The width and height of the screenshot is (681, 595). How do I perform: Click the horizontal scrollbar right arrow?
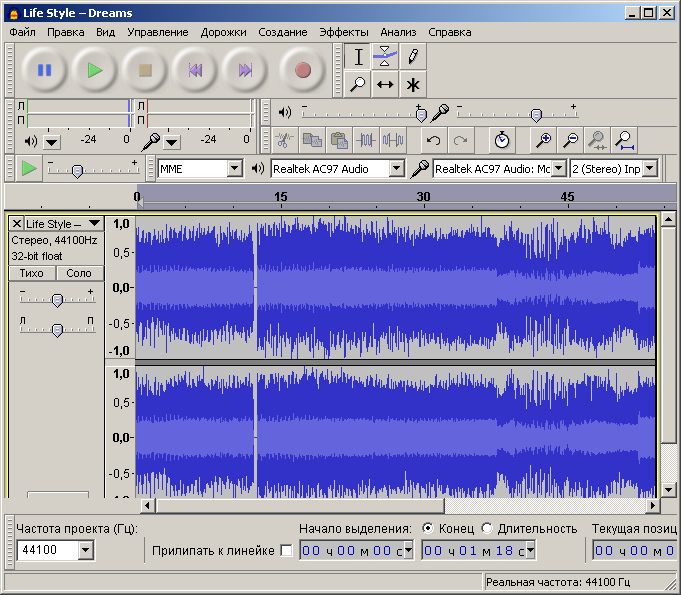pyautogui.click(x=652, y=505)
